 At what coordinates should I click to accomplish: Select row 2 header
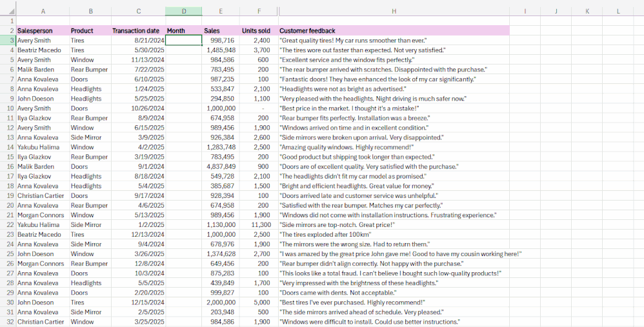(x=8, y=31)
